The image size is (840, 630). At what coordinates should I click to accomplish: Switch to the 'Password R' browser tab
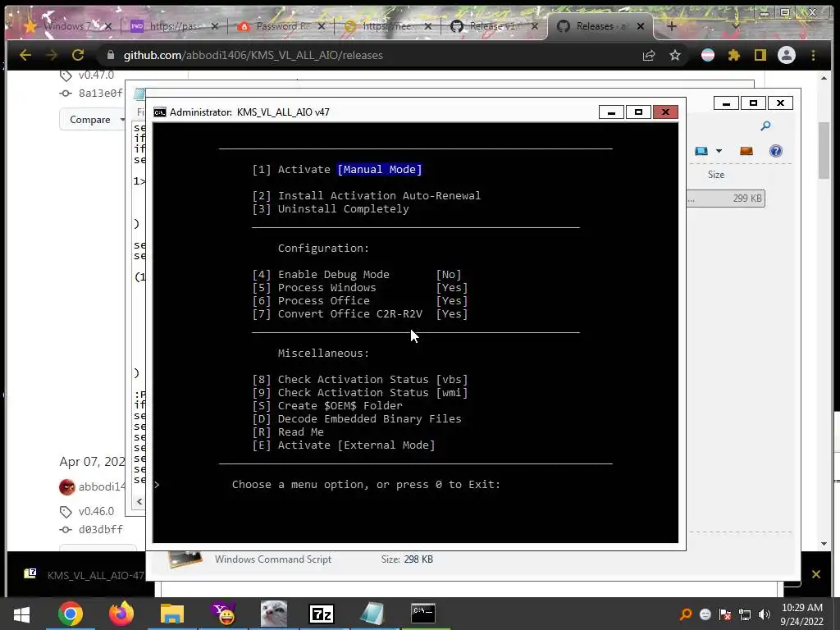(281, 25)
